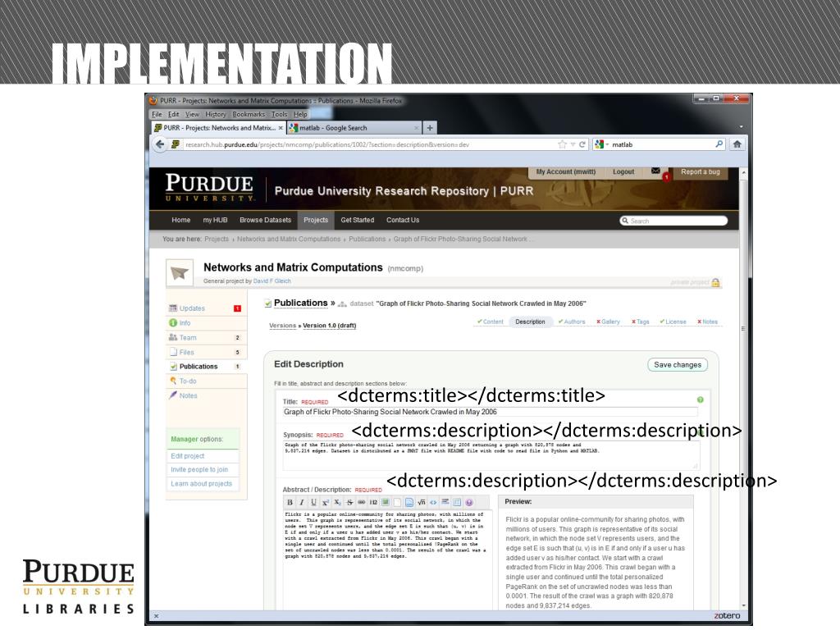
Task: Open the David F Gleich author link
Action: tap(272, 281)
